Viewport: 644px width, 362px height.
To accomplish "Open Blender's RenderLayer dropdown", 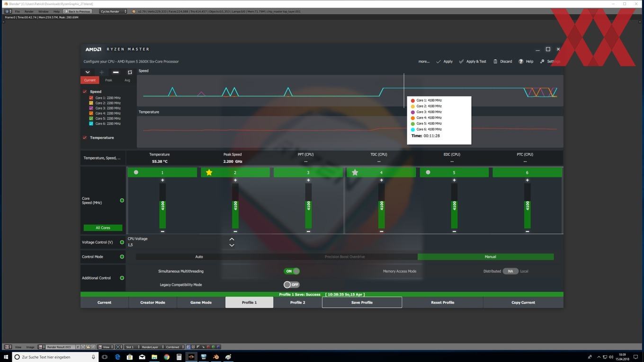I will (152, 347).
